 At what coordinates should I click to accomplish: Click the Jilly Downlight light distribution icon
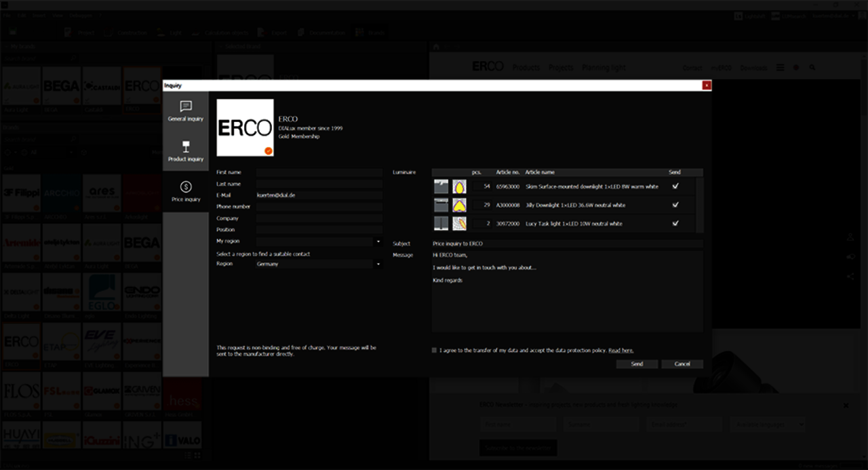coord(459,205)
